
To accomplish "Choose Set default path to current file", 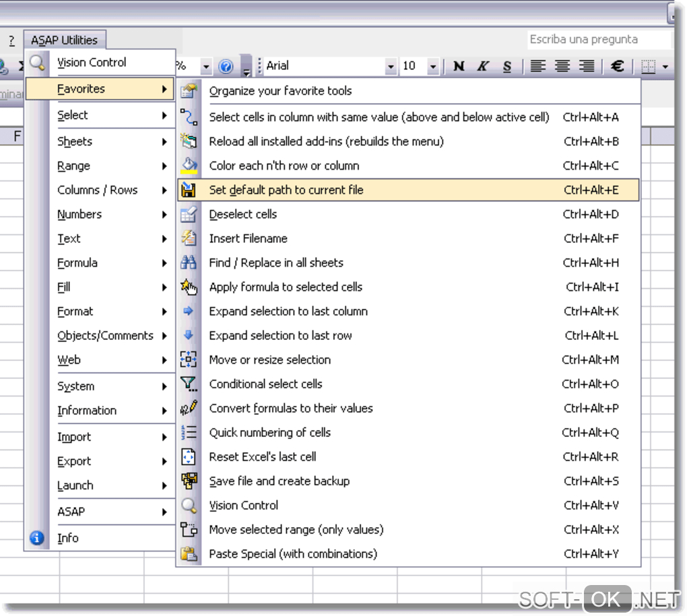I will coord(408,190).
